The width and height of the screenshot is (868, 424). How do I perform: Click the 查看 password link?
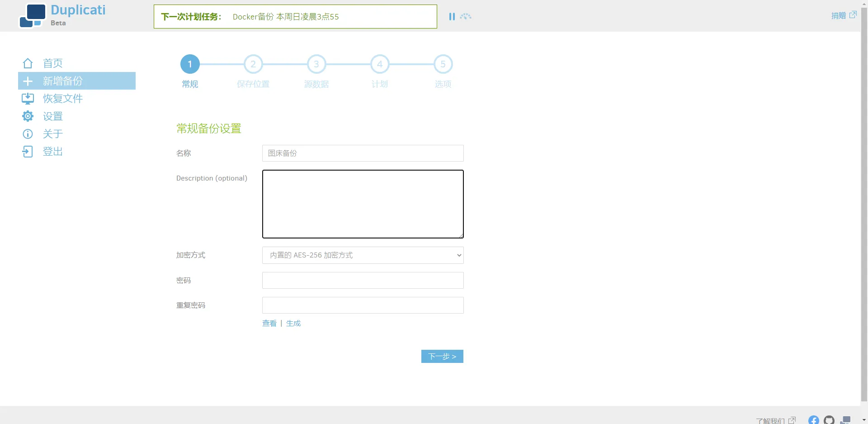pos(269,324)
